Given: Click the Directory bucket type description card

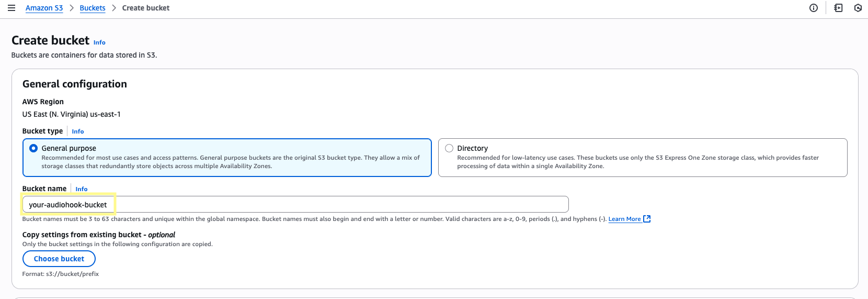Looking at the screenshot, I should pyautogui.click(x=642, y=161).
